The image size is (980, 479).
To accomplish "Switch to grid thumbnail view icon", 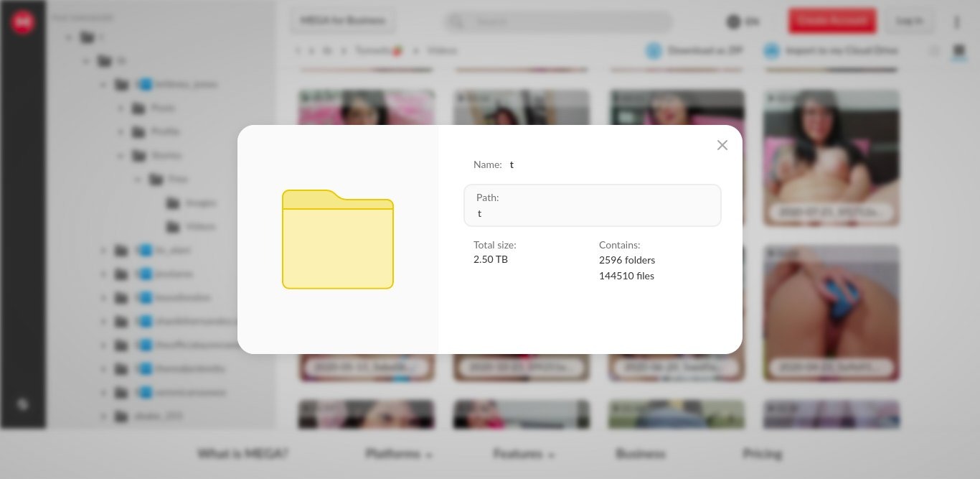I will pyautogui.click(x=959, y=51).
